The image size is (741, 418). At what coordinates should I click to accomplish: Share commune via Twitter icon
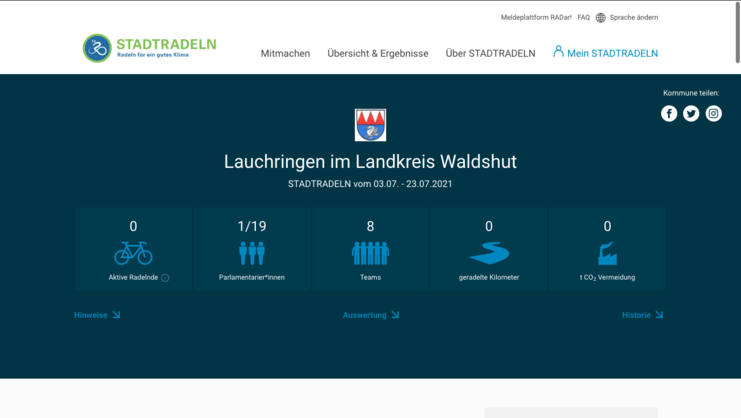click(x=691, y=113)
